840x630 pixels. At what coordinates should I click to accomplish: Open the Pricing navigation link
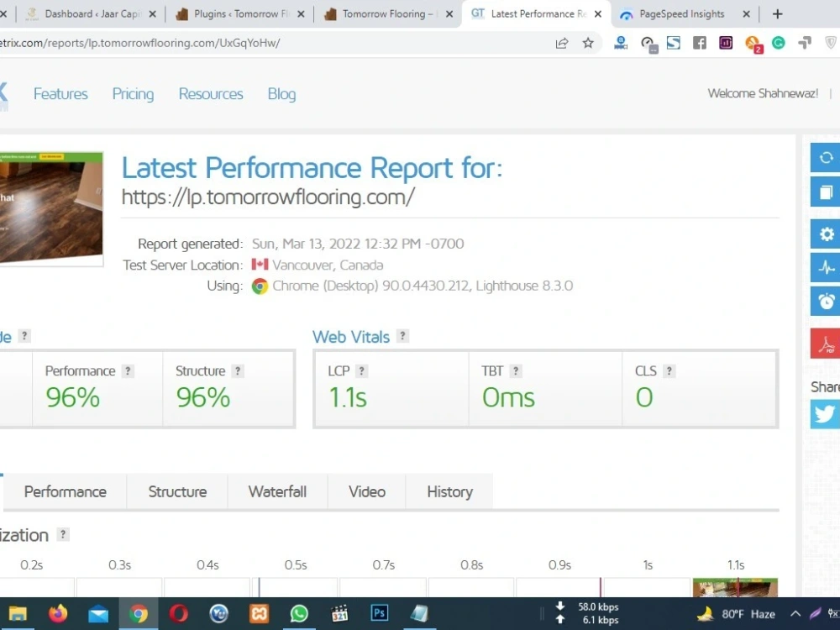(133, 94)
